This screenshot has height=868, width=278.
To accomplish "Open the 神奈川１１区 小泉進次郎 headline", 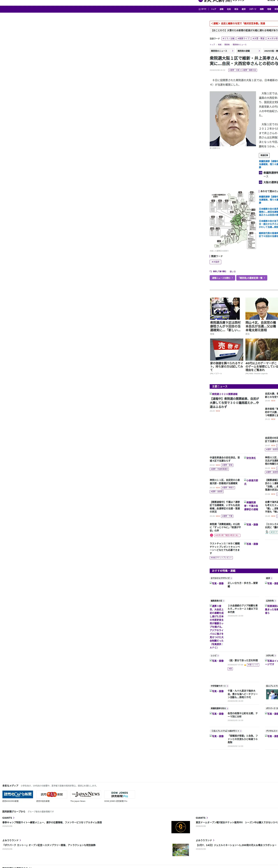I will point(225,481).
